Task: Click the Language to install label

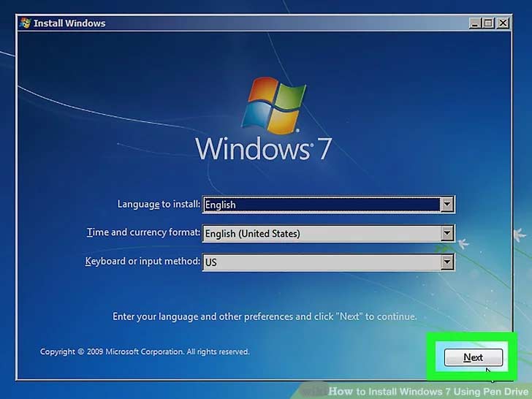Action: tap(159, 204)
